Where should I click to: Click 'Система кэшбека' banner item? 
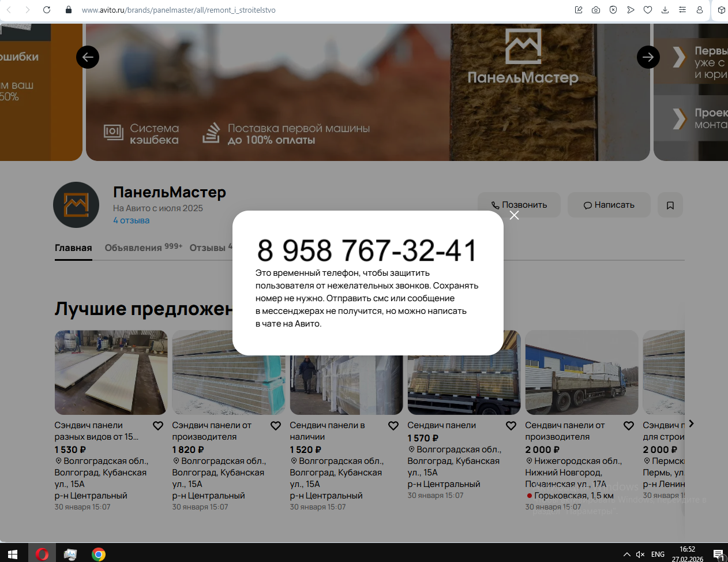click(x=141, y=134)
